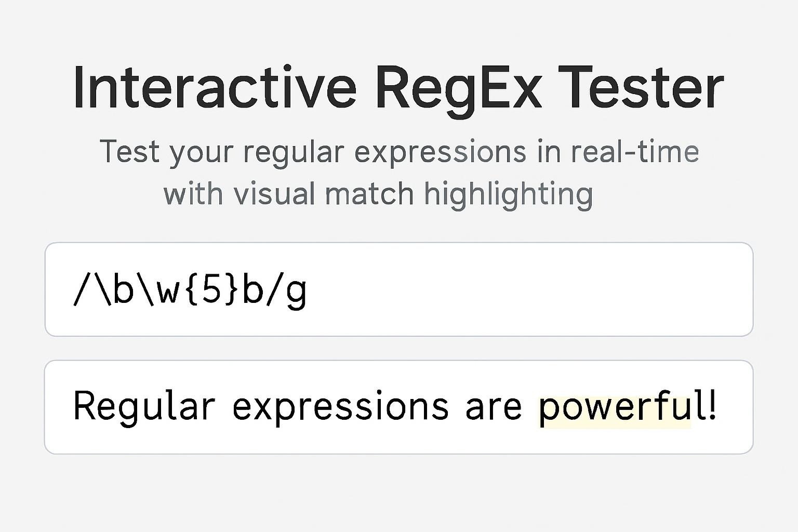Click the subtitle about real-time testing
Viewport: 798px width, 532px height.
click(x=398, y=152)
